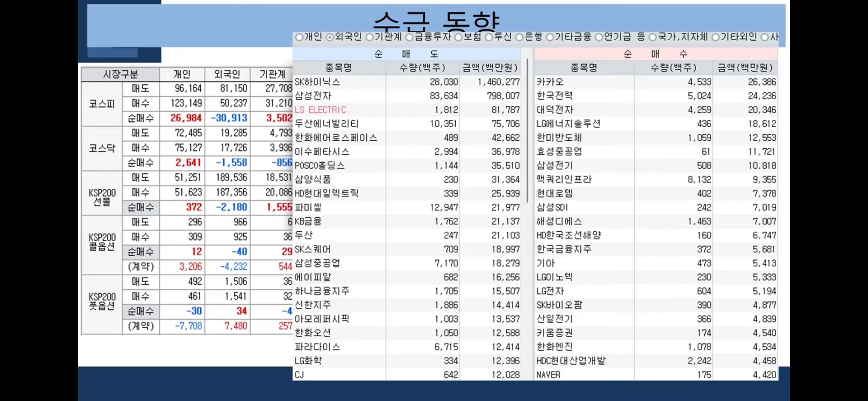Select the 외국인 radio button
Image resolution: width=868 pixels, height=401 pixels.
click(330, 38)
